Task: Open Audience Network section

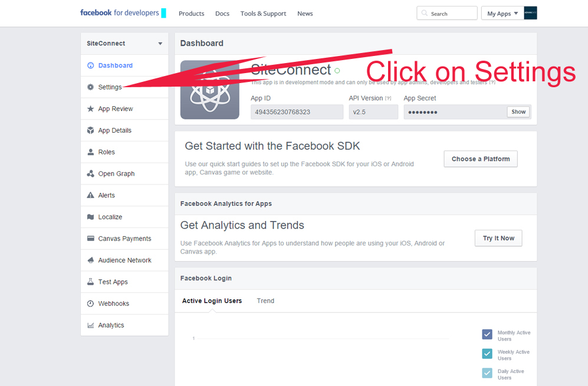Action: point(124,260)
